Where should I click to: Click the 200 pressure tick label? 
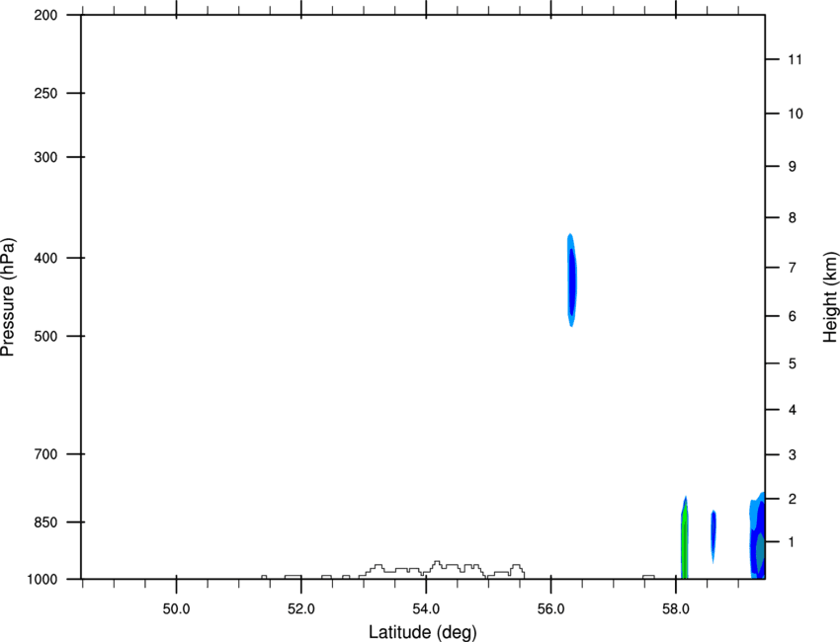[x=45, y=15]
